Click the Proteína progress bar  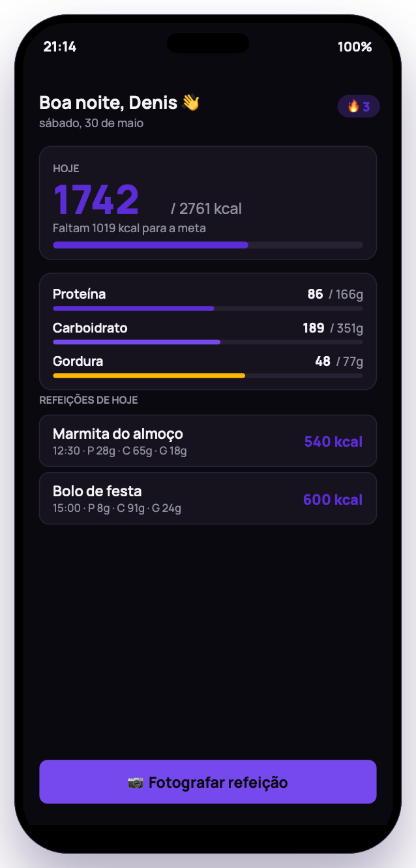[x=208, y=308]
